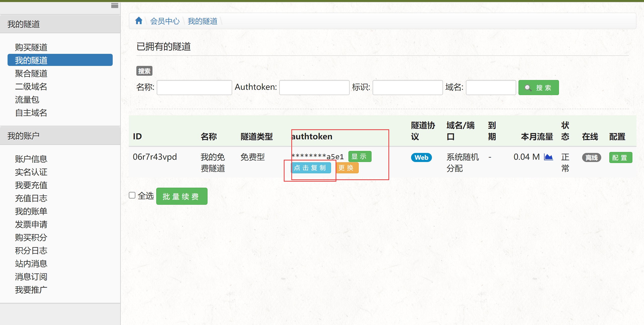
Task: Go to 会员中心 breadcrumb link
Action: tap(165, 21)
